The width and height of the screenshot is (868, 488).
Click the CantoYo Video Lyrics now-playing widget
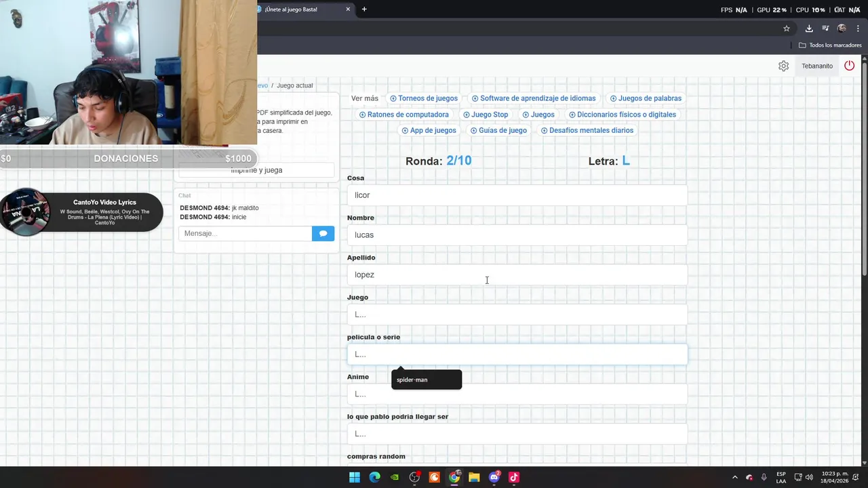(81, 212)
